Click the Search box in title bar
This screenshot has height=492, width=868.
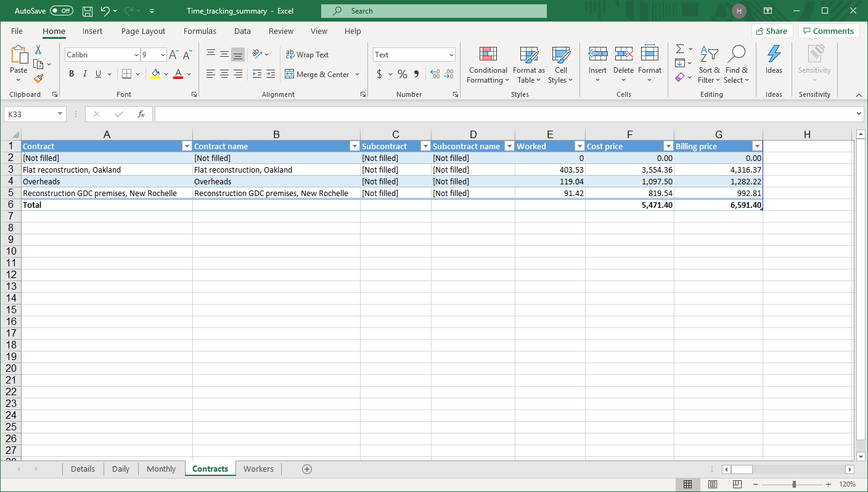434,11
